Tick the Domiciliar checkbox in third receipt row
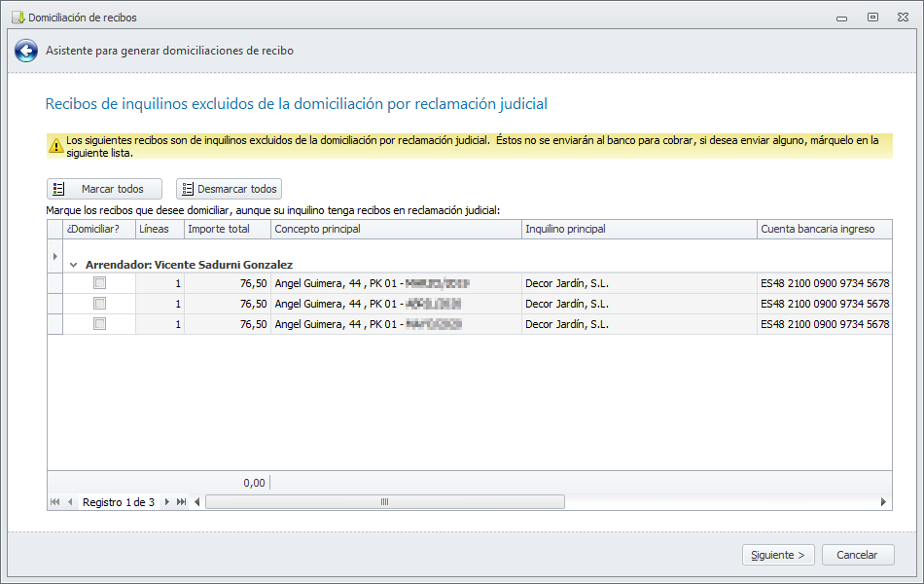Viewport: 924px width, 584px height. (x=99, y=324)
